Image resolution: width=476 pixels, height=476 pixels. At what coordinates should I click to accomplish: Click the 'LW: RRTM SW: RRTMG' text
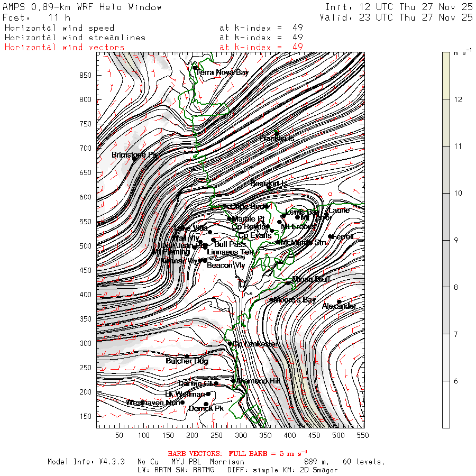(176, 470)
